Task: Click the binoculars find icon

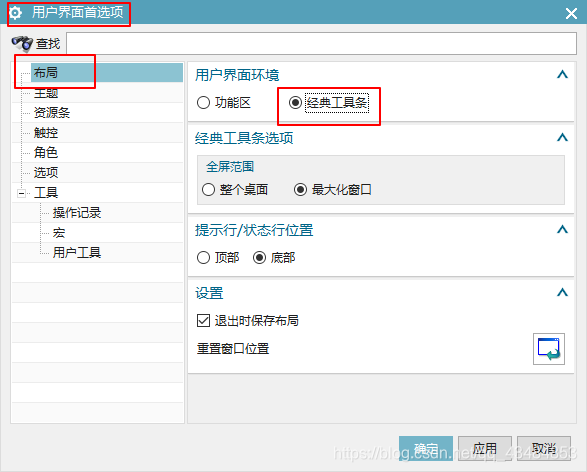Action: point(22,44)
